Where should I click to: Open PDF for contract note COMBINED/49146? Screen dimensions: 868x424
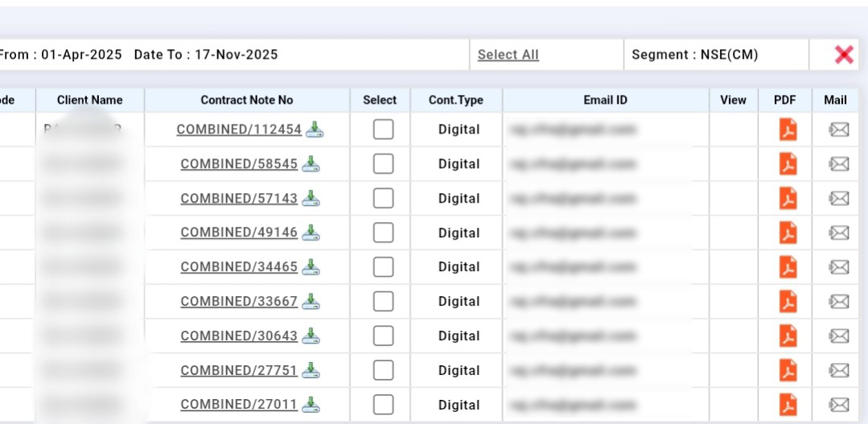788,233
